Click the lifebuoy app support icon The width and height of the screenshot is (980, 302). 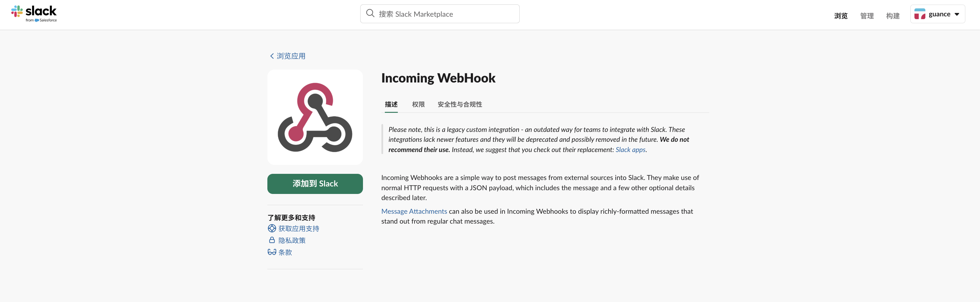(x=271, y=228)
